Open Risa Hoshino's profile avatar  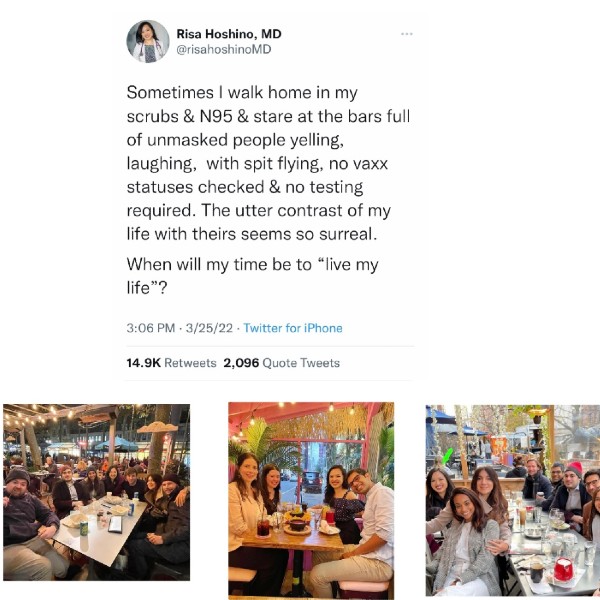pos(148,41)
